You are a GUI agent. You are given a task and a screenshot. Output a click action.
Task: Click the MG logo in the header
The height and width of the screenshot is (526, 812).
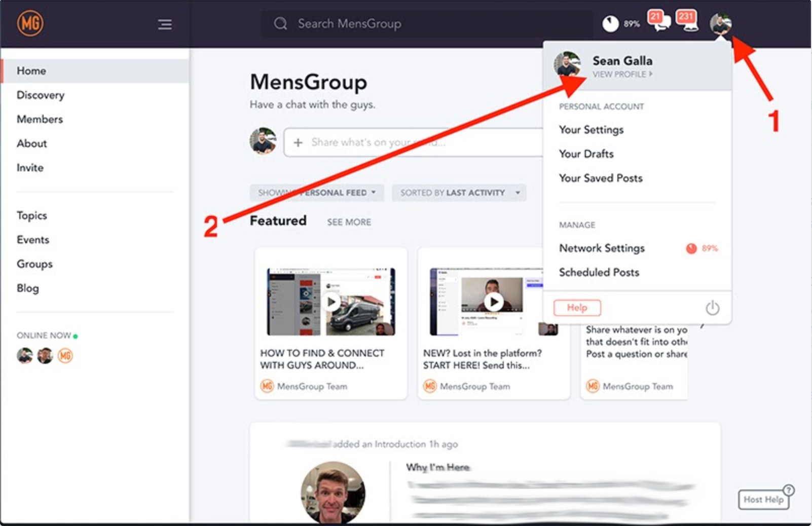pyautogui.click(x=30, y=23)
